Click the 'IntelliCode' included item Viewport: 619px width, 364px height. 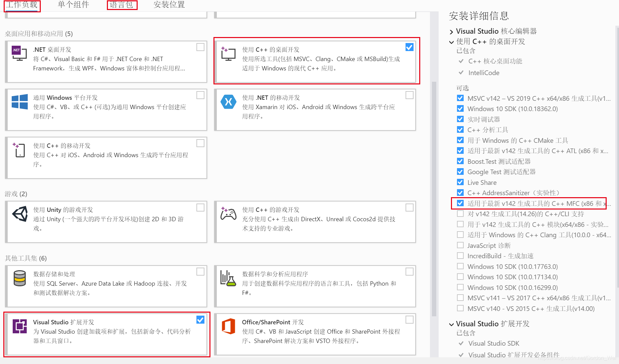pos(484,73)
